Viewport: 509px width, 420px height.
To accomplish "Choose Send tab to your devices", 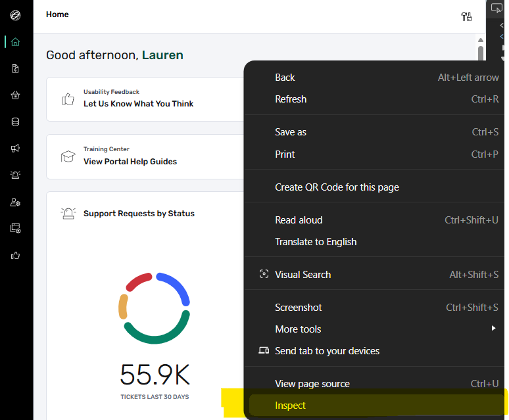I will point(374,351).
